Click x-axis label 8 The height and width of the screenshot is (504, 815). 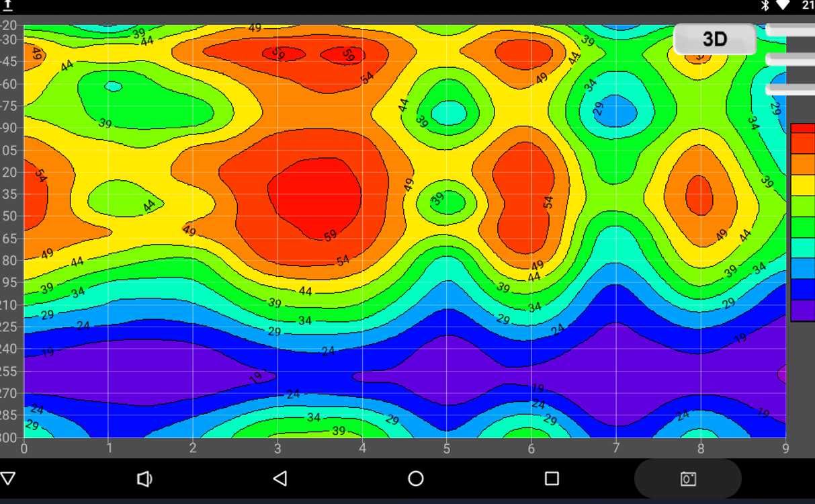[x=701, y=448]
